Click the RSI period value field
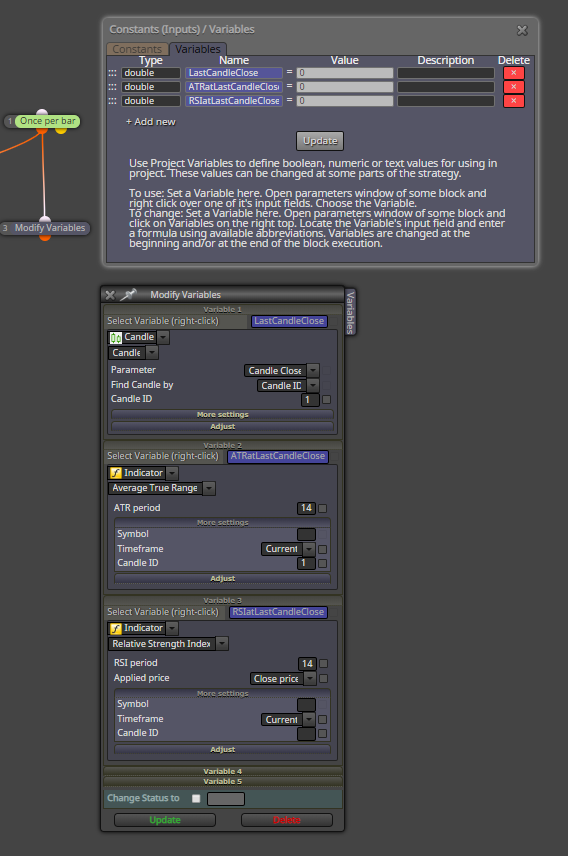 tap(307, 663)
